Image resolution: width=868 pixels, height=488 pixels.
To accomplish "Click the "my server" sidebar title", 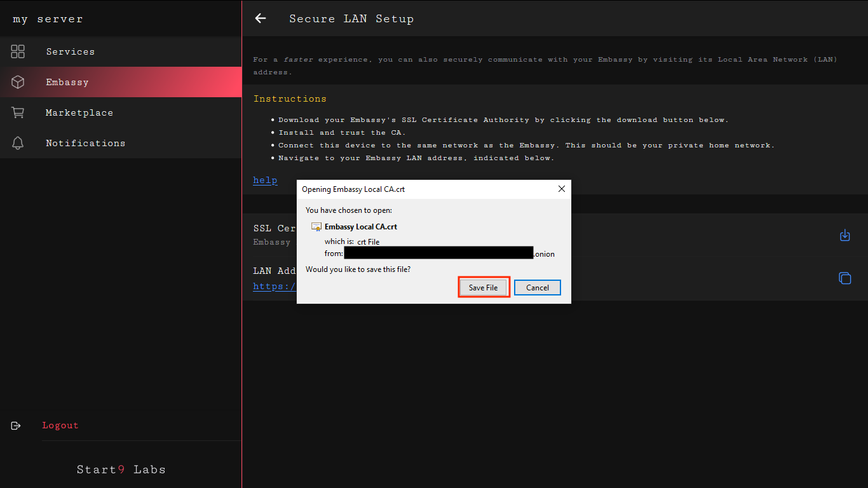I will (48, 19).
